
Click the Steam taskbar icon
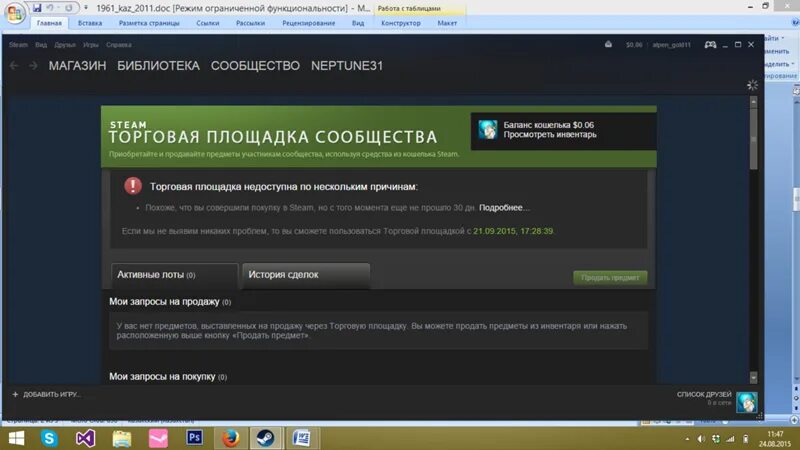click(x=265, y=438)
